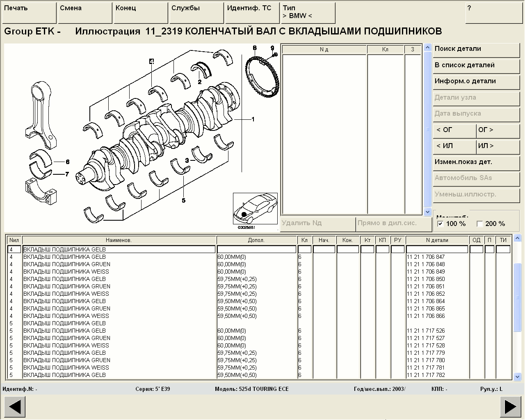
Task: Open the Службы menu
Action: pos(196,13)
